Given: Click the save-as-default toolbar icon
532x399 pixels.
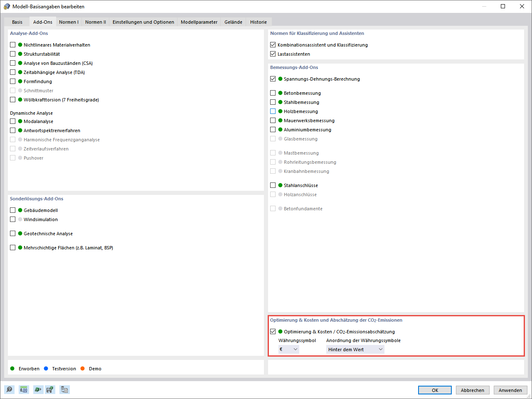Looking at the screenshot, I should click(x=50, y=389).
